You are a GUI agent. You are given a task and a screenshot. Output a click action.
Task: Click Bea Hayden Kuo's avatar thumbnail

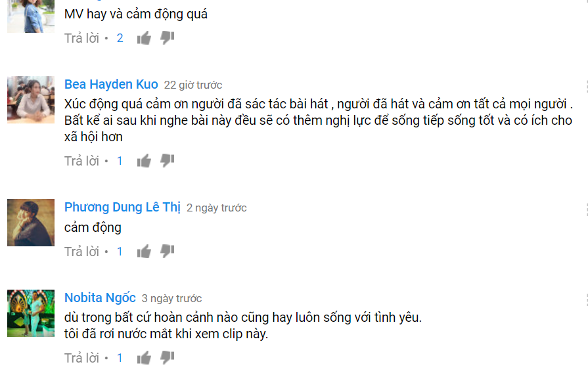pyautogui.click(x=31, y=100)
